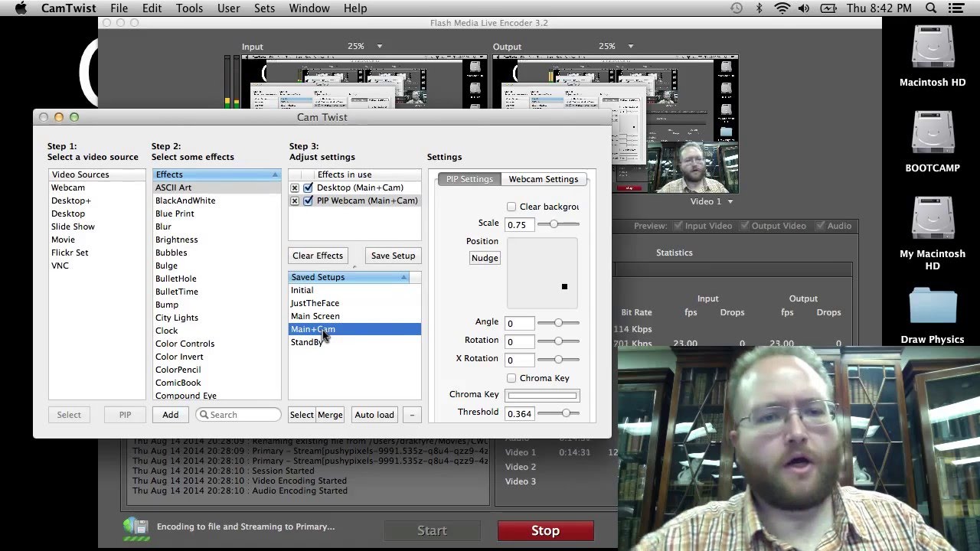
Task: Click the Nudge button
Action: (x=485, y=258)
